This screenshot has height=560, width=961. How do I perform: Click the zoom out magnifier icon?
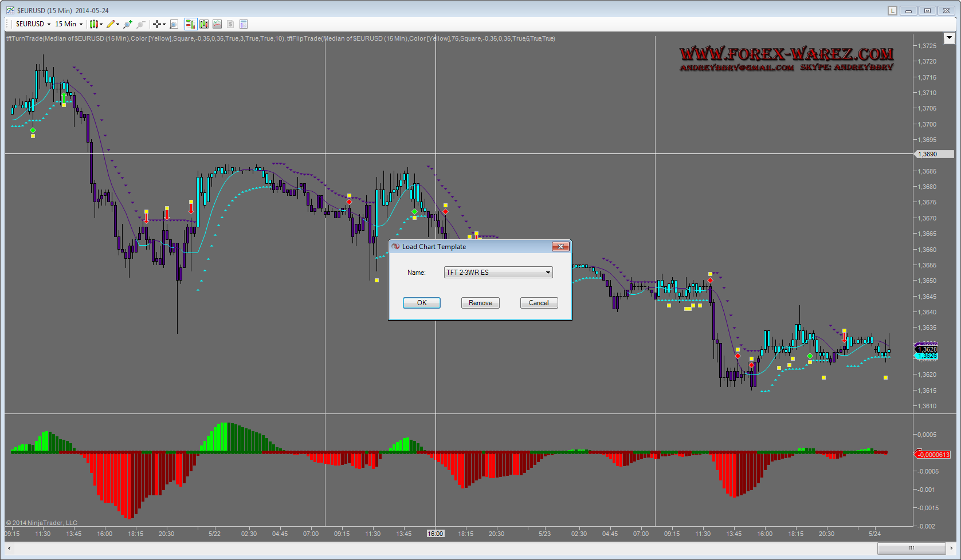[141, 24]
